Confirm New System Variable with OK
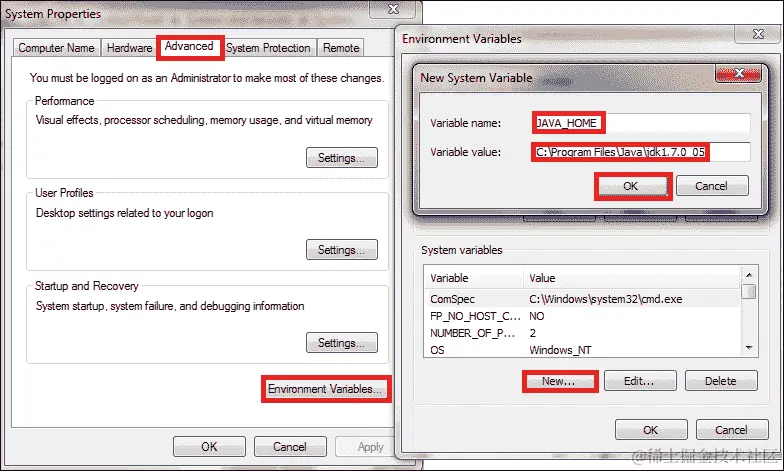 click(631, 186)
